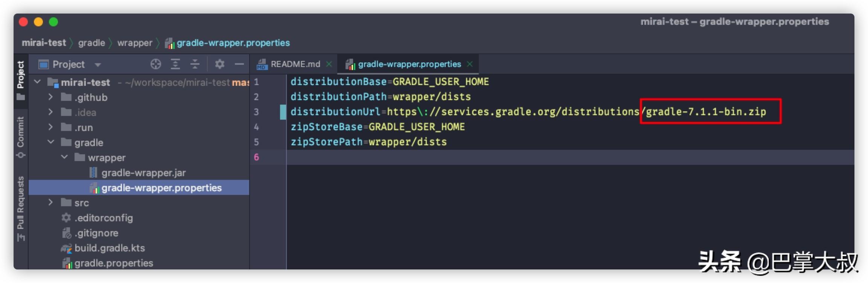Select gradle-wrapper.properties in project tree
The image size is (868, 283).
(x=139, y=187)
